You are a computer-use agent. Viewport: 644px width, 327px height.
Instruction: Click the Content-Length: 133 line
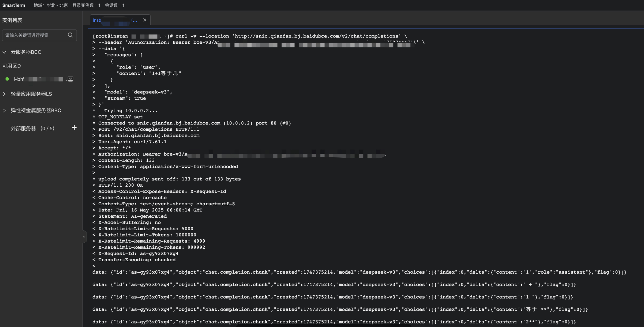point(123,160)
